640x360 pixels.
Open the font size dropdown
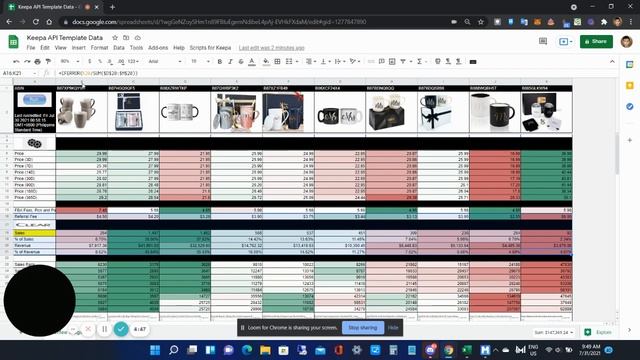[x=200, y=62]
